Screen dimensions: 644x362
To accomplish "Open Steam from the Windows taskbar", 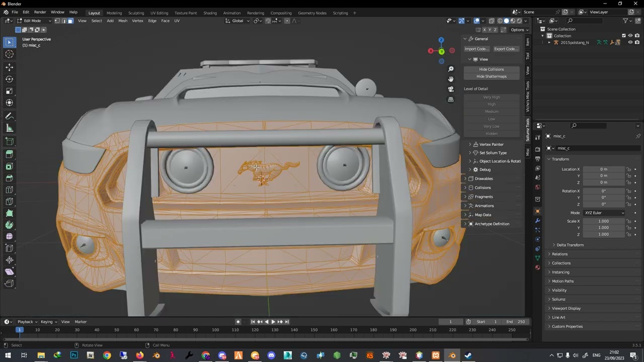I will 468,355.
